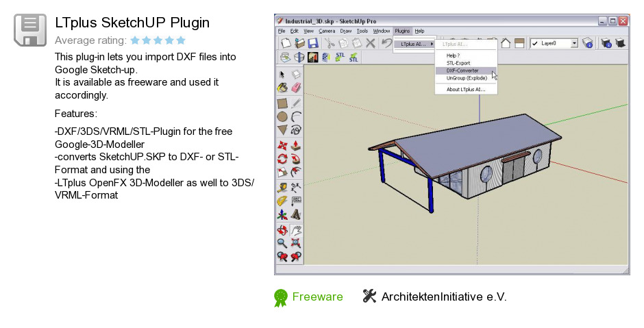Open the Tools menu
Image resolution: width=644 pixels, height=328 pixels.
[x=362, y=31]
